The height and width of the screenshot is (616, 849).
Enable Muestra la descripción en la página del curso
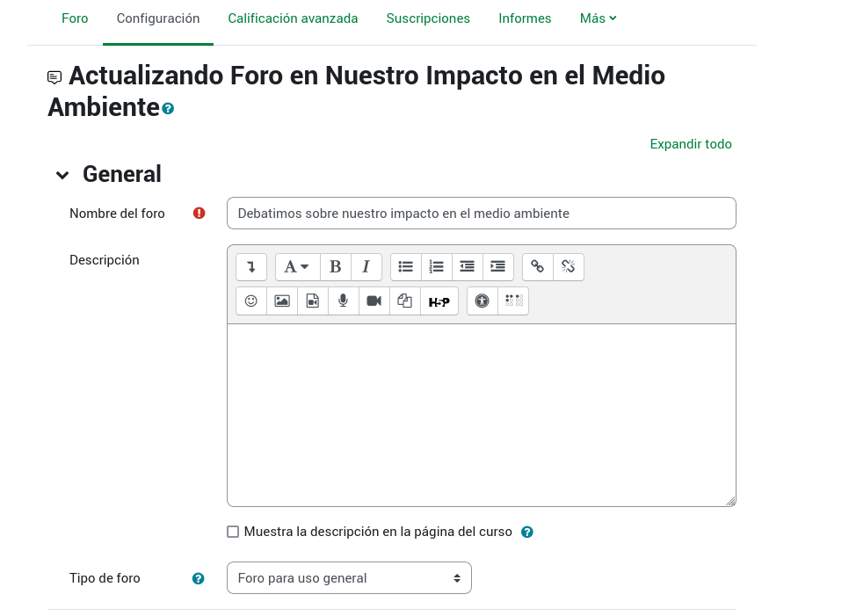click(x=233, y=532)
